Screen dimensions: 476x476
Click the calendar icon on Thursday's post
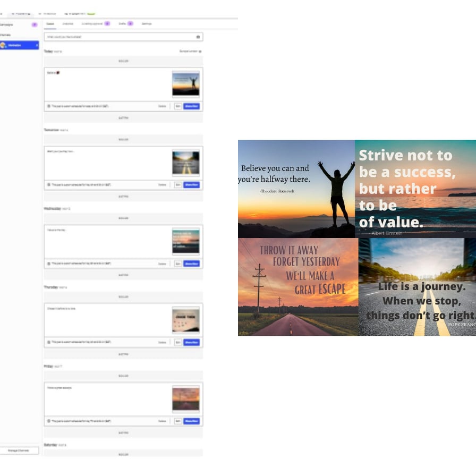point(48,342)
